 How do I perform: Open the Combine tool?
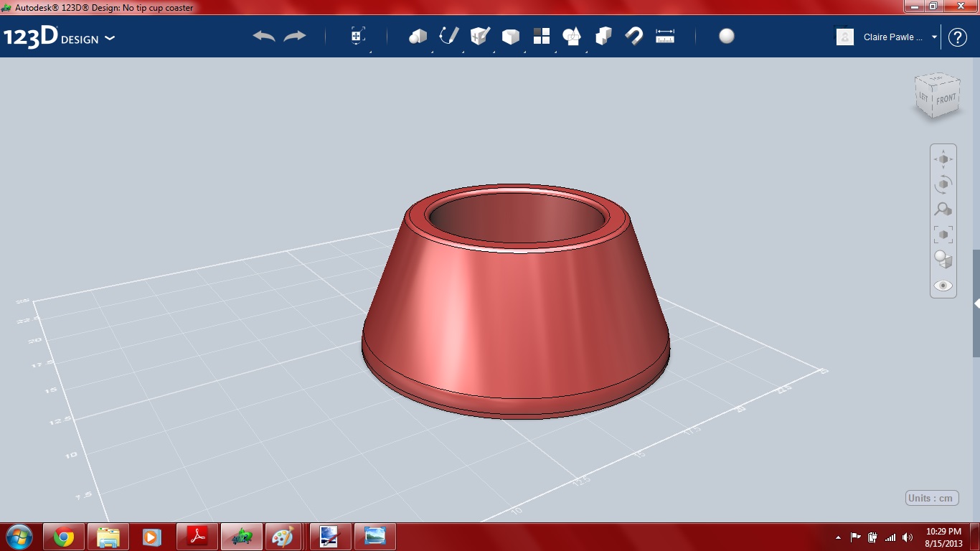tap(603, 37)
